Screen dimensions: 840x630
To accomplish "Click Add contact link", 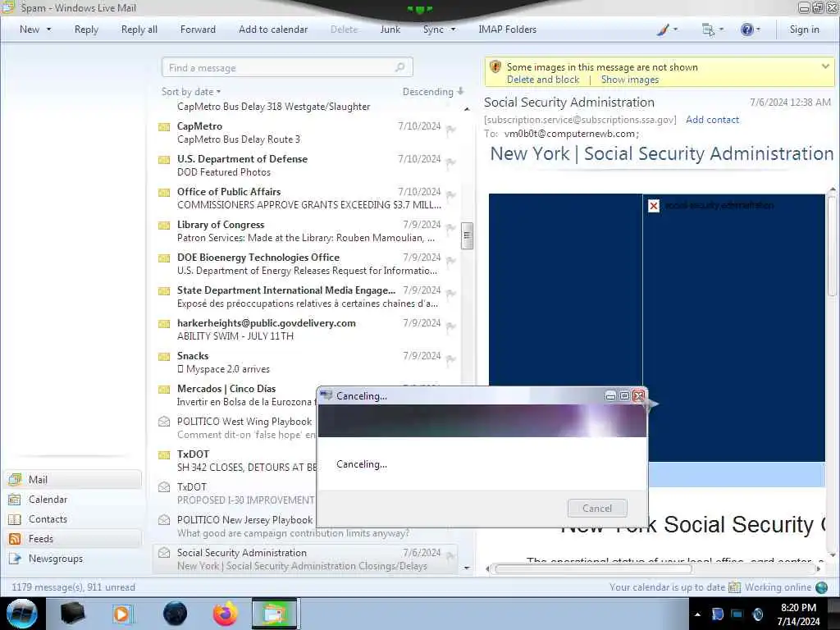I will click(712, 120).
